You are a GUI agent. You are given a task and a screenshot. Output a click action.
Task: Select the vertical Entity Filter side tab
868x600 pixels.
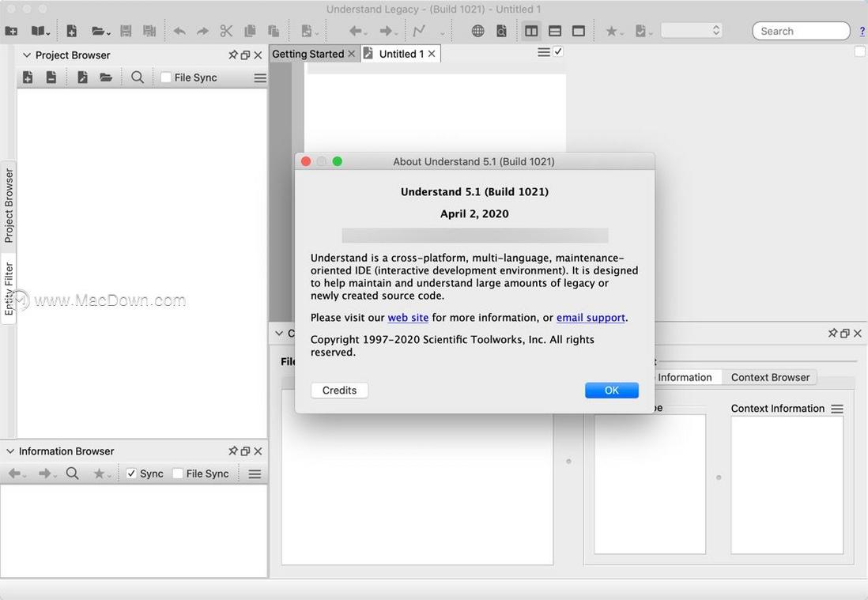(x=9, y=287)
